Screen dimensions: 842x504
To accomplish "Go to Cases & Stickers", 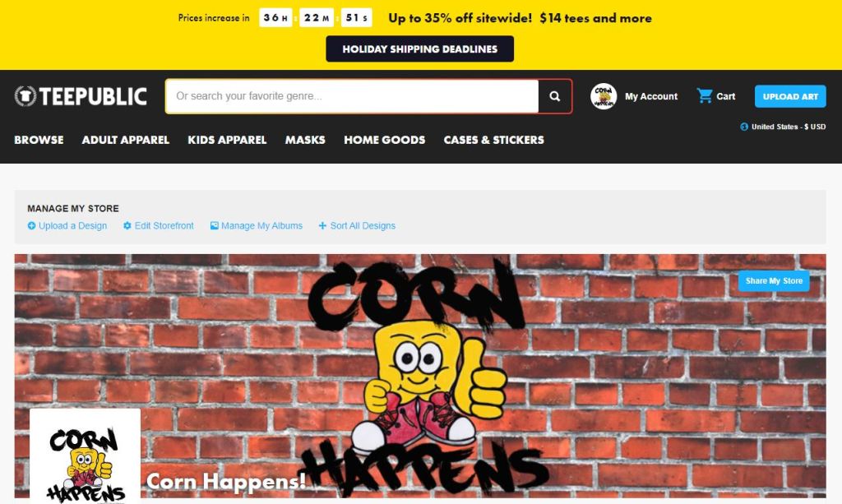I will pos(494,140).
